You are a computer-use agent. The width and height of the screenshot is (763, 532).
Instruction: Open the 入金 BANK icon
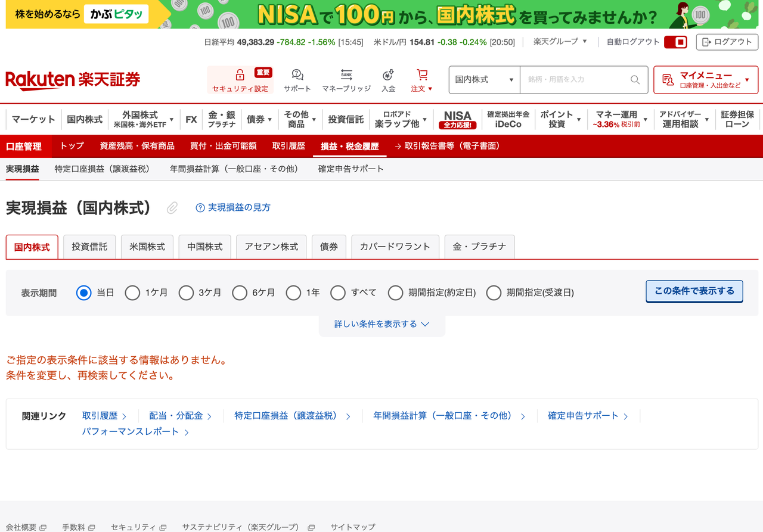click(389, 74)
